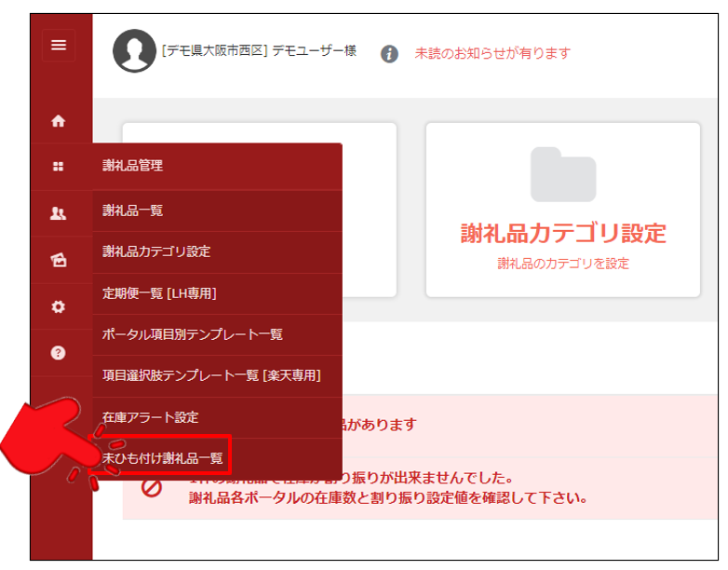
Task: Open 項目選択肢テンプレート一覧 [楽天専用] menu item
Action: point(211,375)
